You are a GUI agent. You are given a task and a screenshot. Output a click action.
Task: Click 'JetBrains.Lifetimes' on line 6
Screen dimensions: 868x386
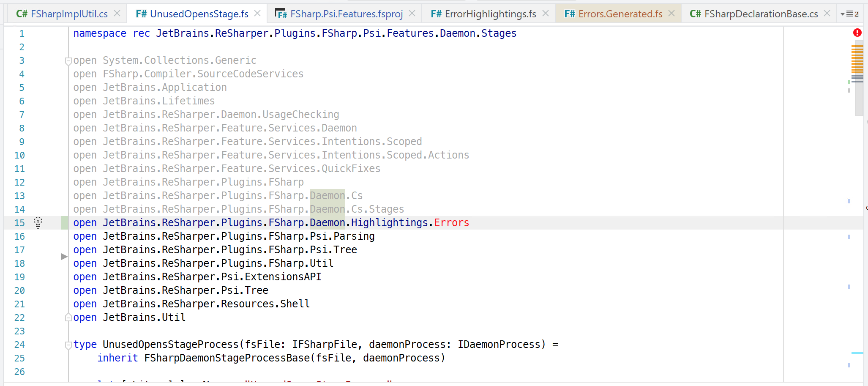[x=159, y=101]
